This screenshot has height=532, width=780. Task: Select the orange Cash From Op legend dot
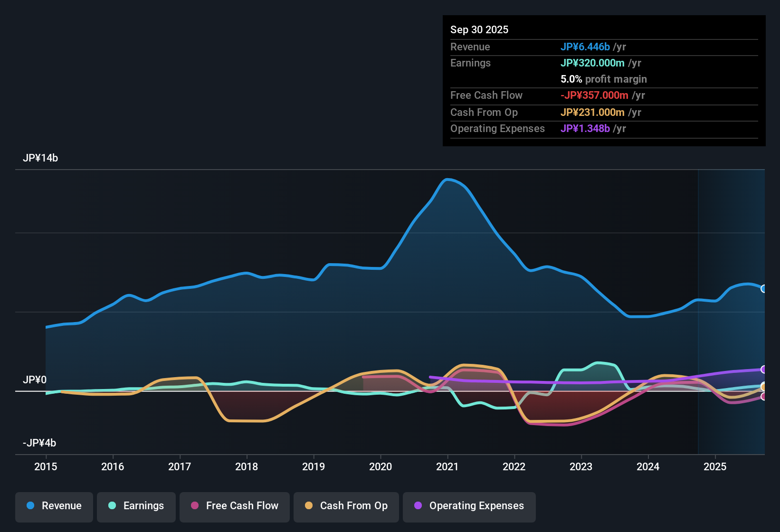pos(308,506)
